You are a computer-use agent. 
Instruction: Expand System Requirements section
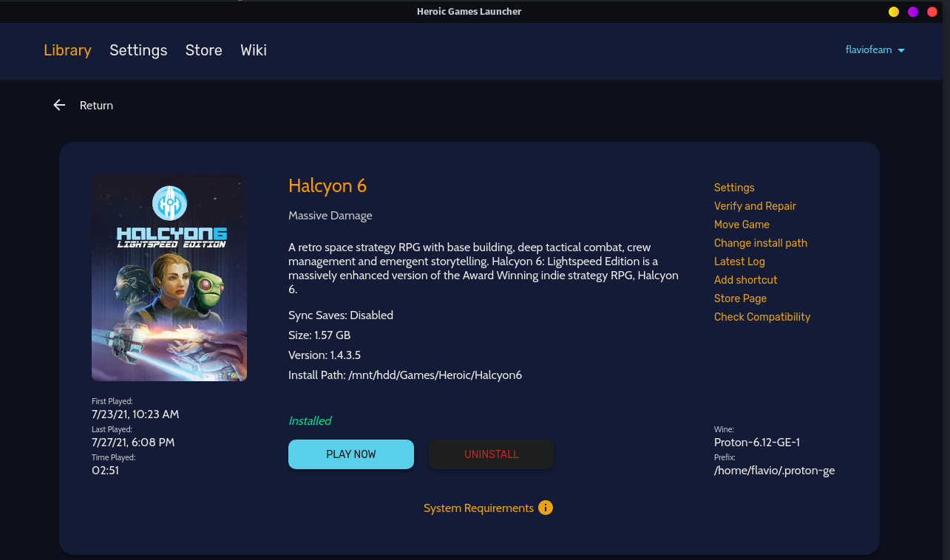coord(478,508)
